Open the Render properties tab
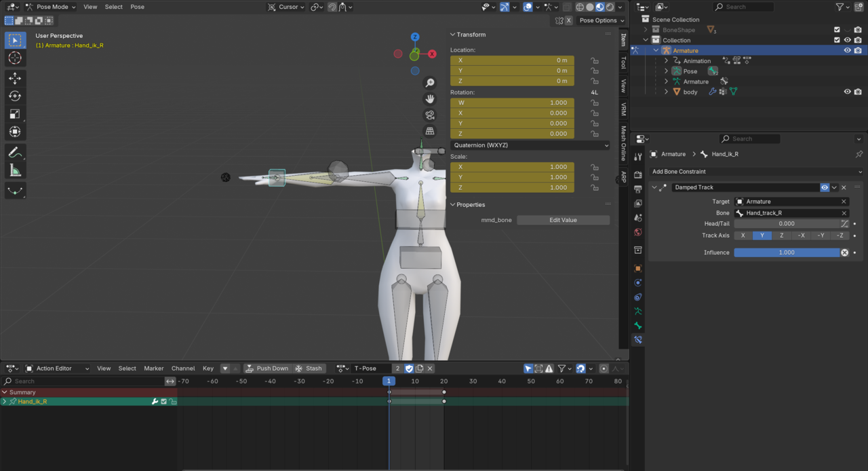This screenshot has width=868, height=471. pyautogui.click(x=638, y=174)
